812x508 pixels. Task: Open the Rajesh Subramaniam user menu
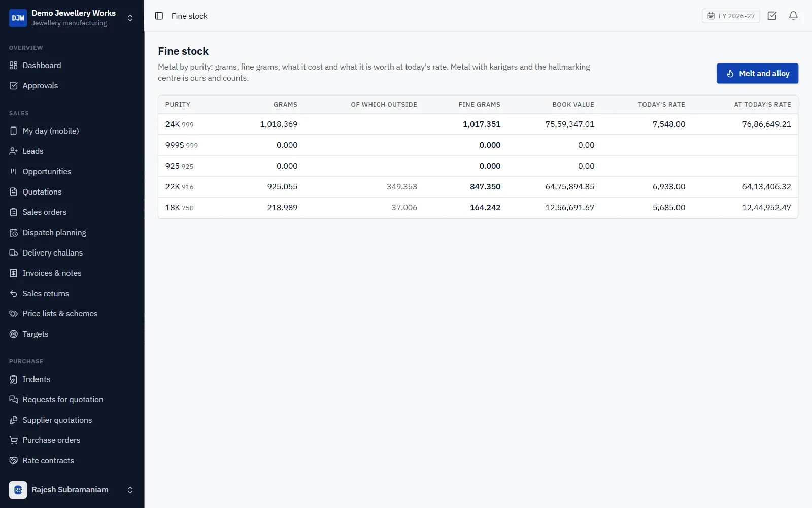tap(72, 490)
